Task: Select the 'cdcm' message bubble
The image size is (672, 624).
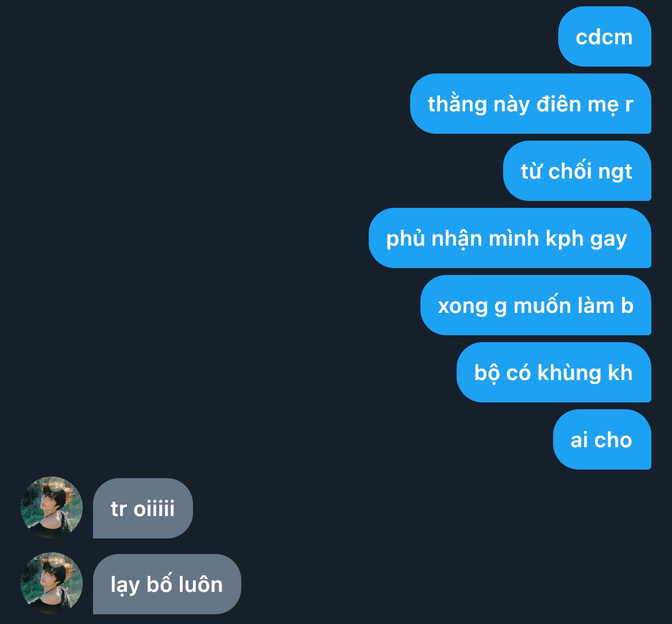Action: point(605,37)
